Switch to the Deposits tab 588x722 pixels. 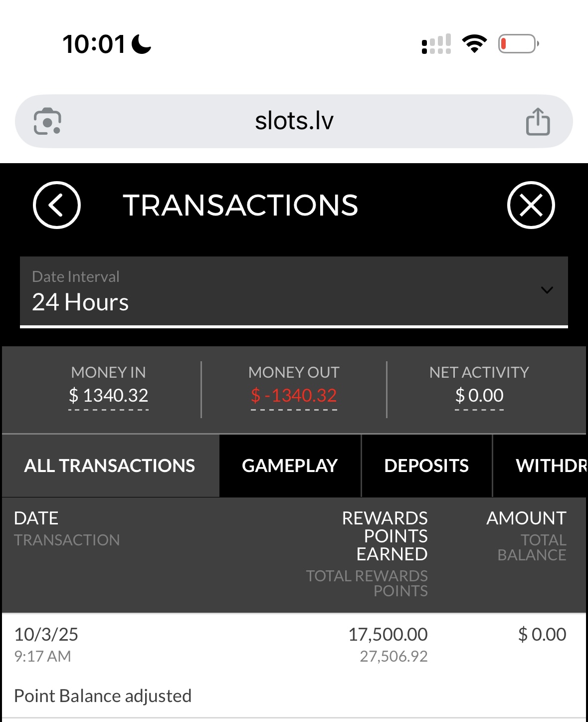pyautogui.click(x=426, y=466)
